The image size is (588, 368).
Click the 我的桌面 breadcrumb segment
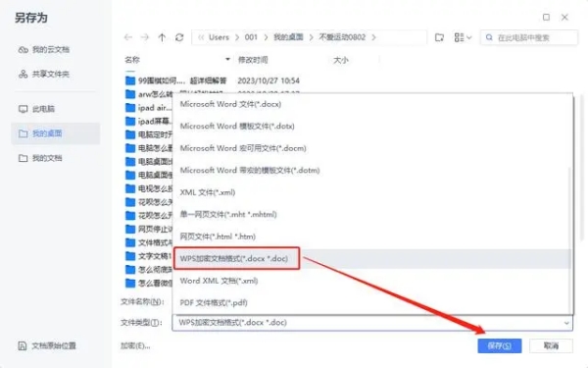(288, 37)
